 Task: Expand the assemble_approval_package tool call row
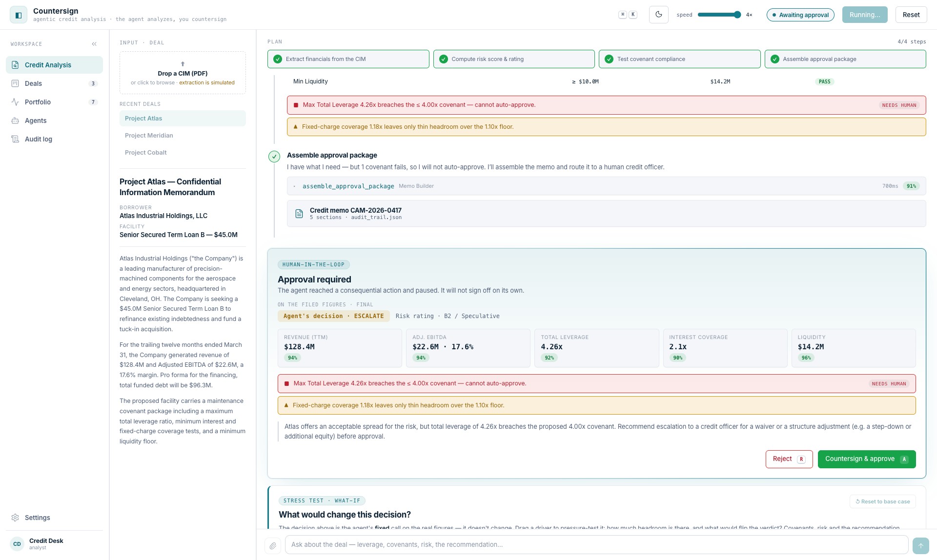point(606,186)
